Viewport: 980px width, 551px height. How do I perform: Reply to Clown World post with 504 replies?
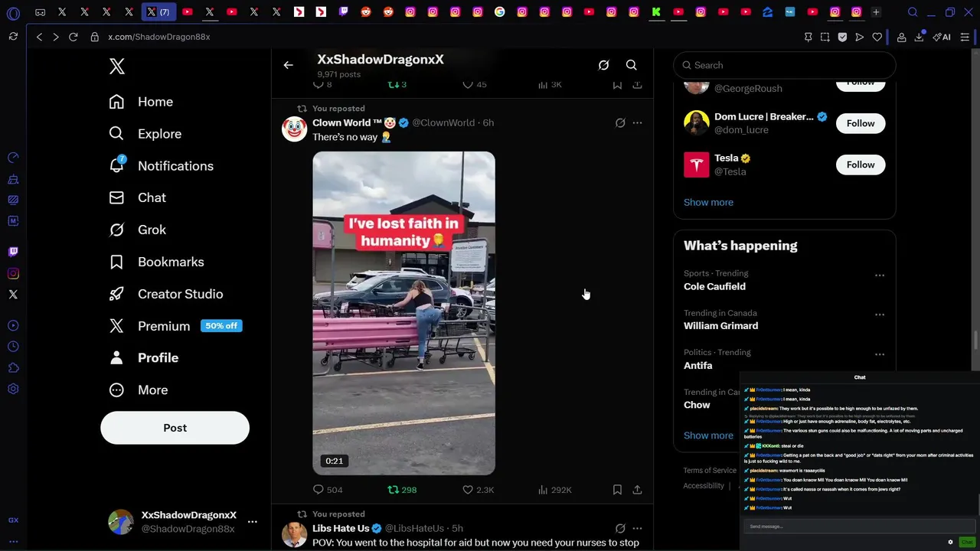[x=328, y=490]
